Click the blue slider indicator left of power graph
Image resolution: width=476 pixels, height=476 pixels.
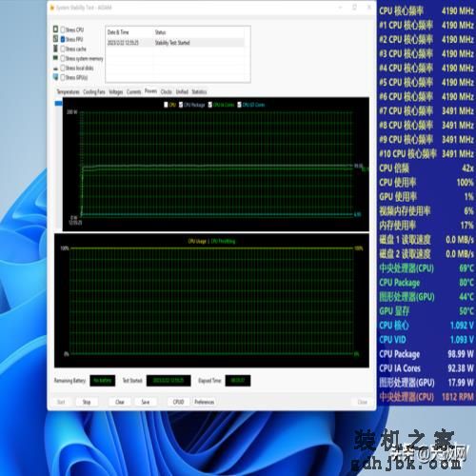click(x=59, y=103)
